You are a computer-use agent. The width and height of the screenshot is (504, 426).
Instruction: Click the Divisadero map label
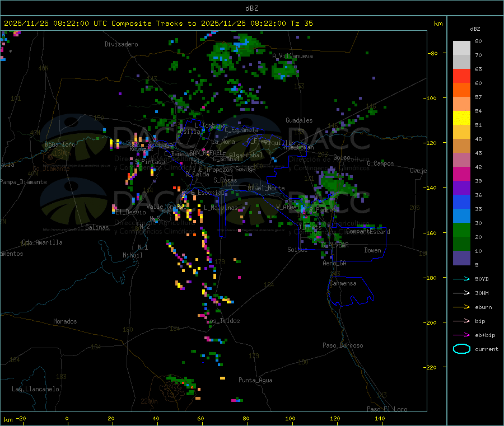pyautogui.click(x=121, y=44)
